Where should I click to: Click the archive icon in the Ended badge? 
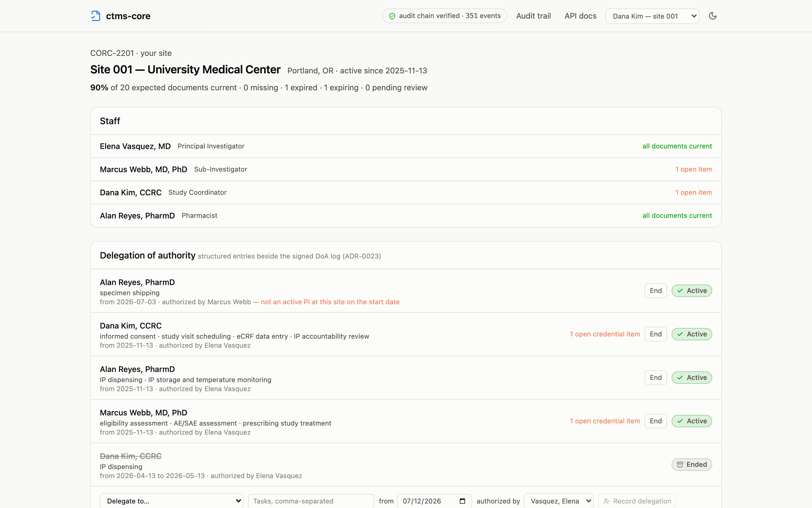pyautogui.click(x=680, y=464)
